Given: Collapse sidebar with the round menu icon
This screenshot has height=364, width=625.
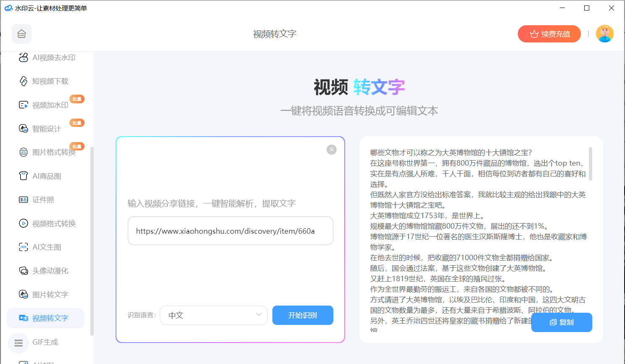Looking at the screenshot, I should tap(18, 343).
